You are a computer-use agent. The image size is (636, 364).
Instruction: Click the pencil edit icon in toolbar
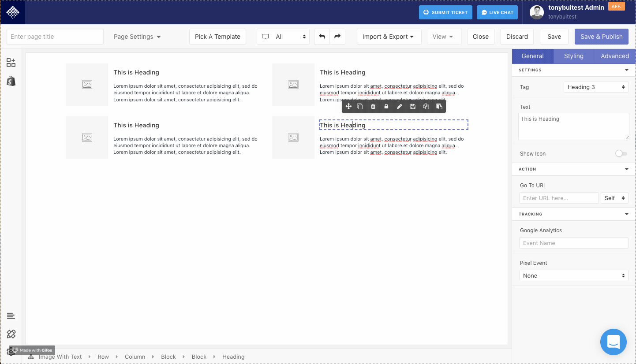400,107
